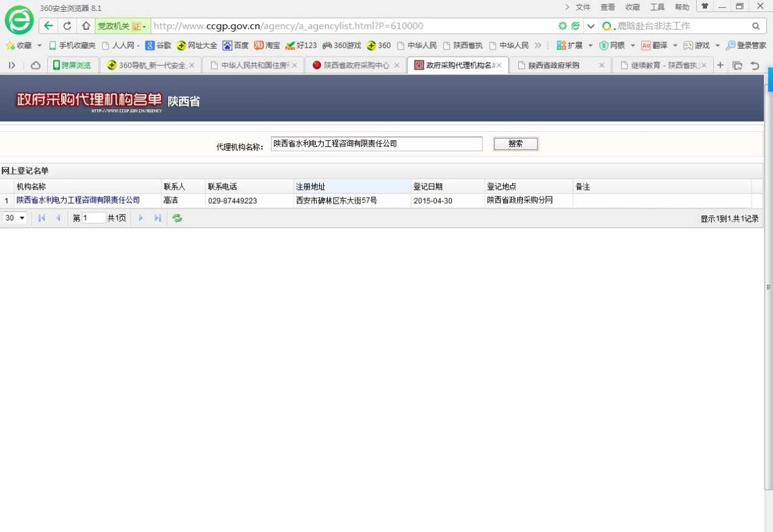Viewport: 773px width, 532px height.
Task: Click the address bar URL
Action: pos(288,26)
